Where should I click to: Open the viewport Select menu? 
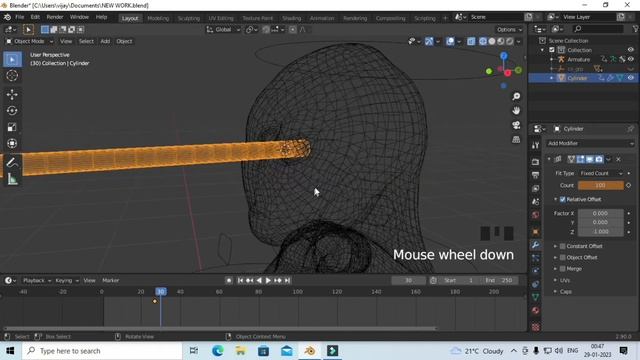tap(86, 41)
